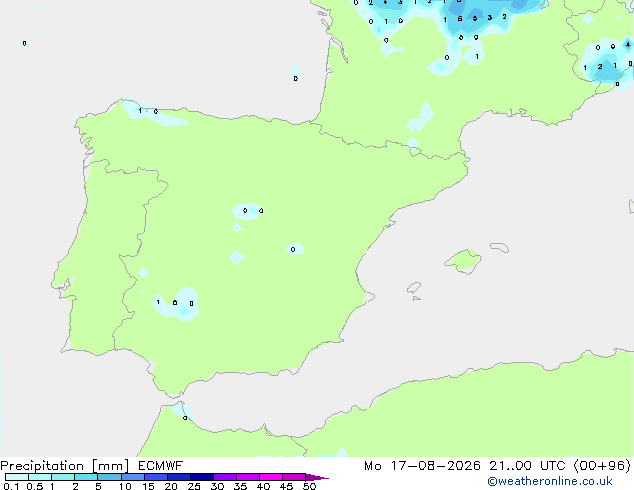
Task: Pick the 10–15 mm blue legend swatch
Action: [132, 477]
